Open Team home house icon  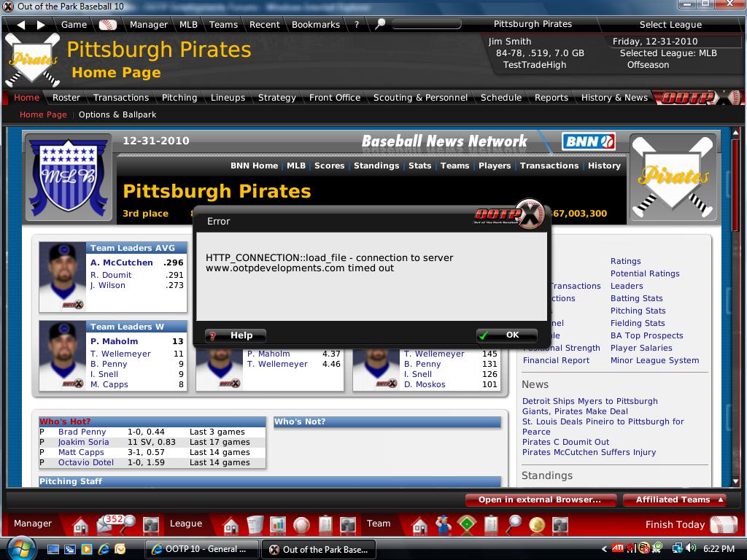(419, 525)
